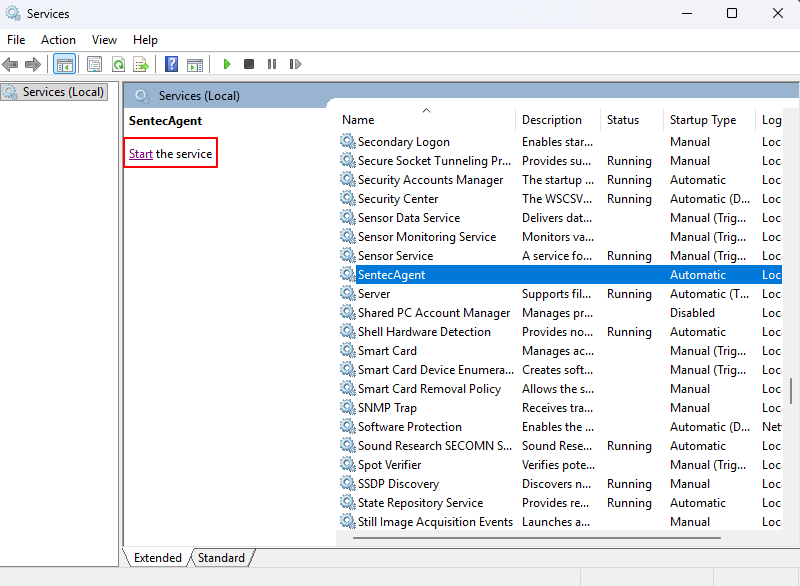Toggle Show/Hide Action Pane toolbar icon

coord(195,64)
